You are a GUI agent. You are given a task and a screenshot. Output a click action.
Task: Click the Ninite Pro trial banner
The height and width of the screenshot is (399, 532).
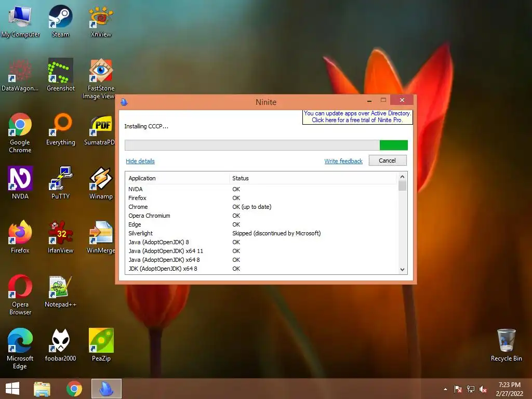click(357, 117)
